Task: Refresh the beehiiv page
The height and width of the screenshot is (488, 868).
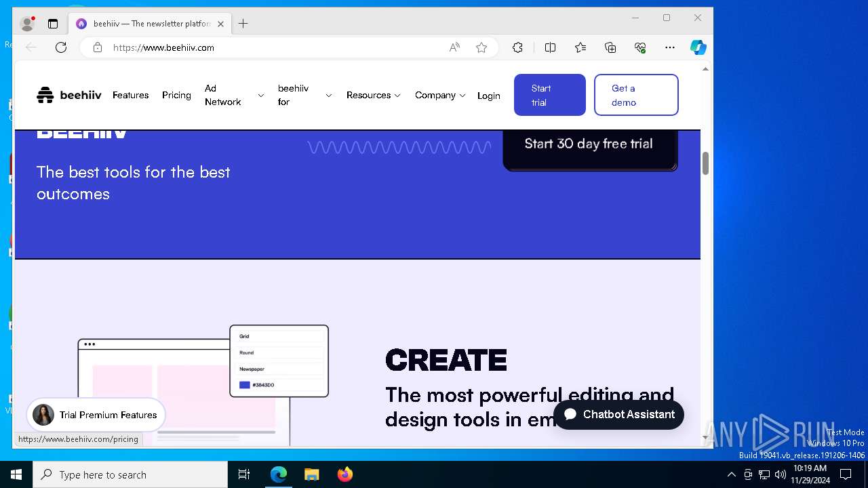Action: 61,47
